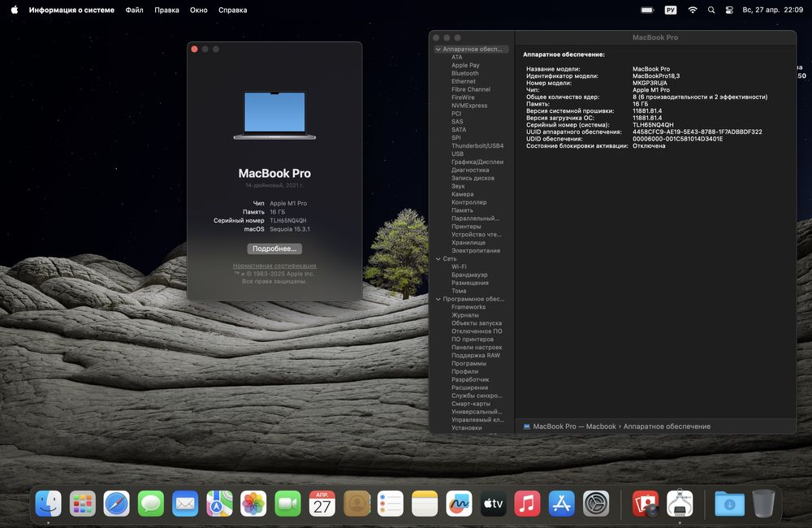Open the App Store in the Dock
Screen dimensions: 812x528
561,503
